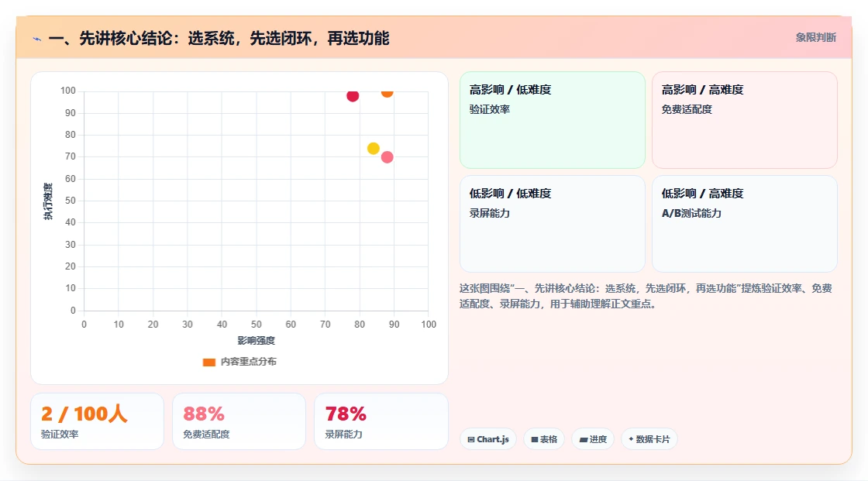This screenshot has height=481, width=868.
Task: Click the A/B测试能力 text
Action: coord(691,213)
